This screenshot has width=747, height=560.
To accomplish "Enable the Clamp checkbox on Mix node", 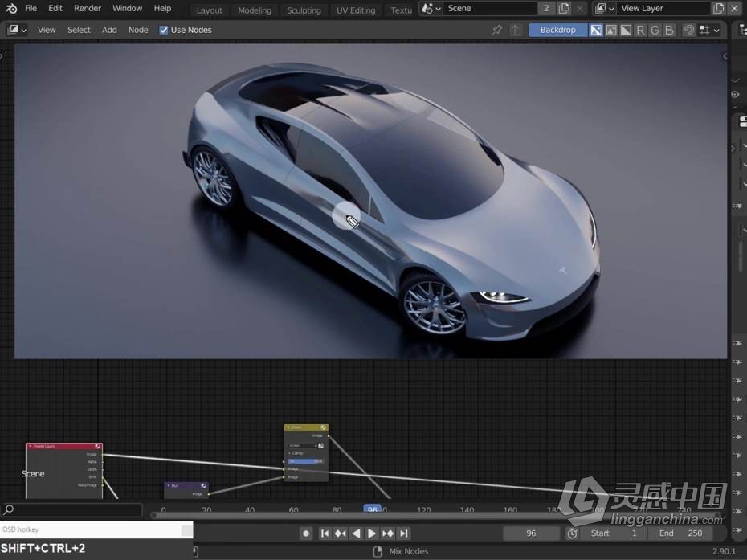I will pyautogui.click(x=290, y=453).
